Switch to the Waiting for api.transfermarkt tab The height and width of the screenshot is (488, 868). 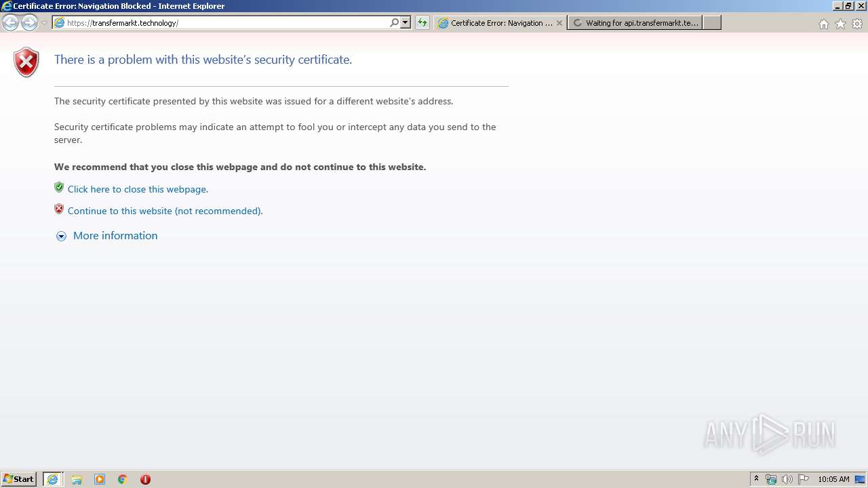click(x=635, y=23)
